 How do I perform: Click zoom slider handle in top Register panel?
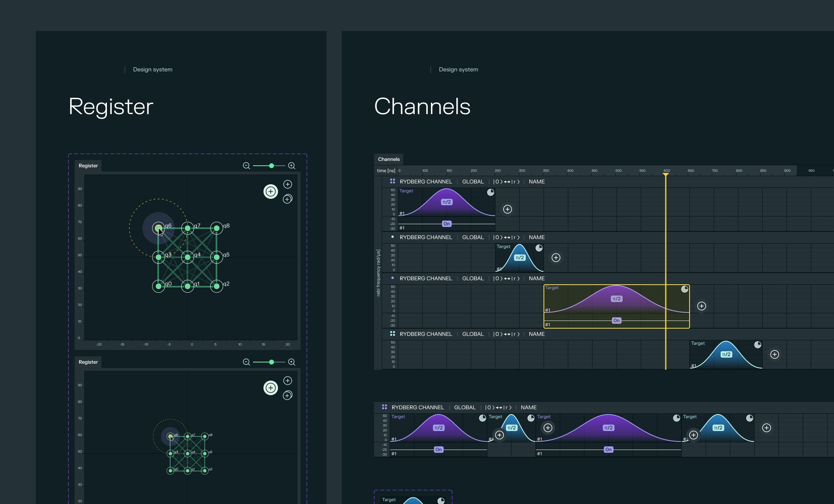click(272, 166)
